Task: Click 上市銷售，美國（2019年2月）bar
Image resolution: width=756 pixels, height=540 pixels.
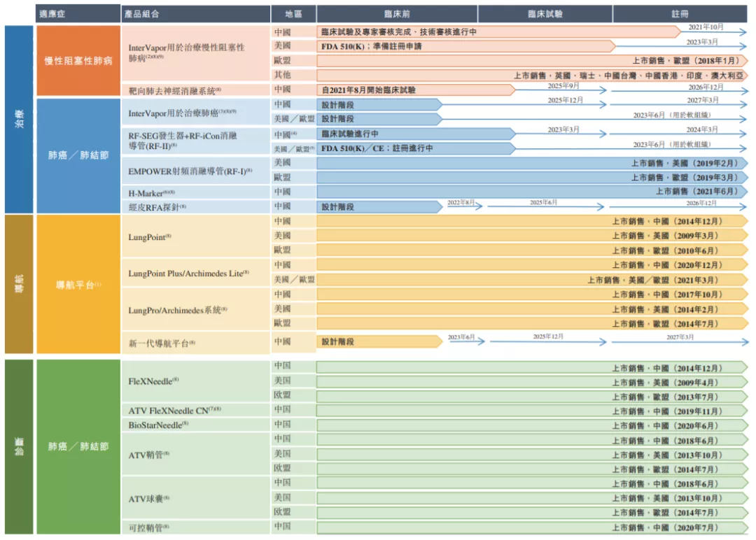Action: click(532, 163)
